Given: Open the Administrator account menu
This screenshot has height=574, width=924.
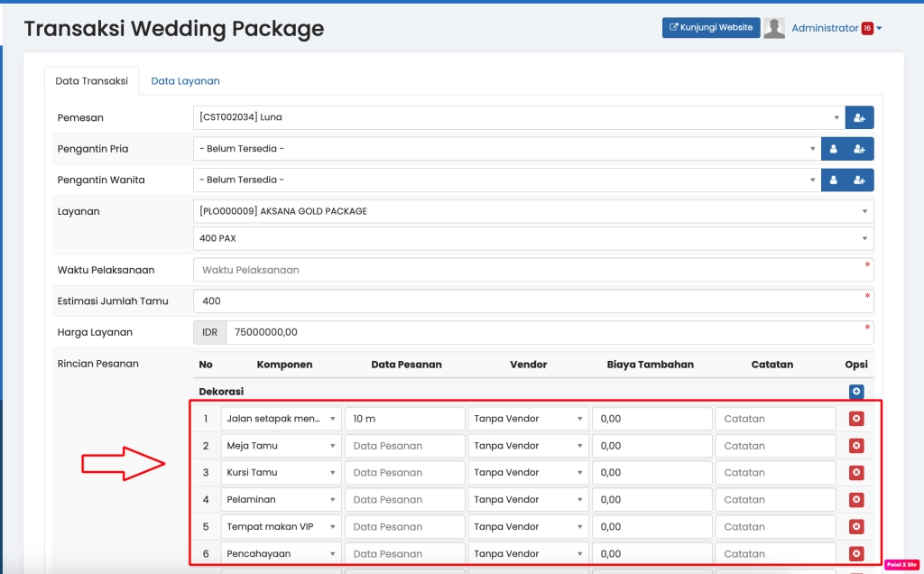Looking at the screenshot, I should point(836,28).
